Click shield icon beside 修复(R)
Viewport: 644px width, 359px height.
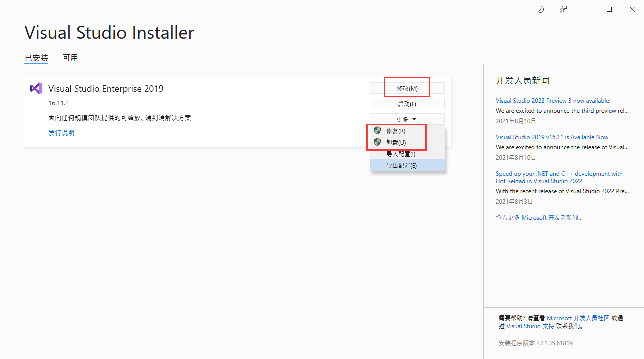(377, 131)
